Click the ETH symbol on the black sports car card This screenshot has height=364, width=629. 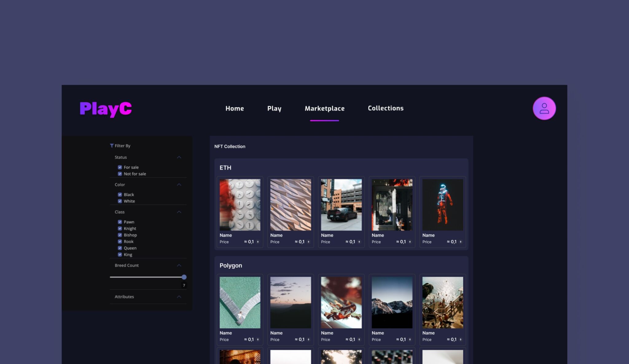(359, 242)
